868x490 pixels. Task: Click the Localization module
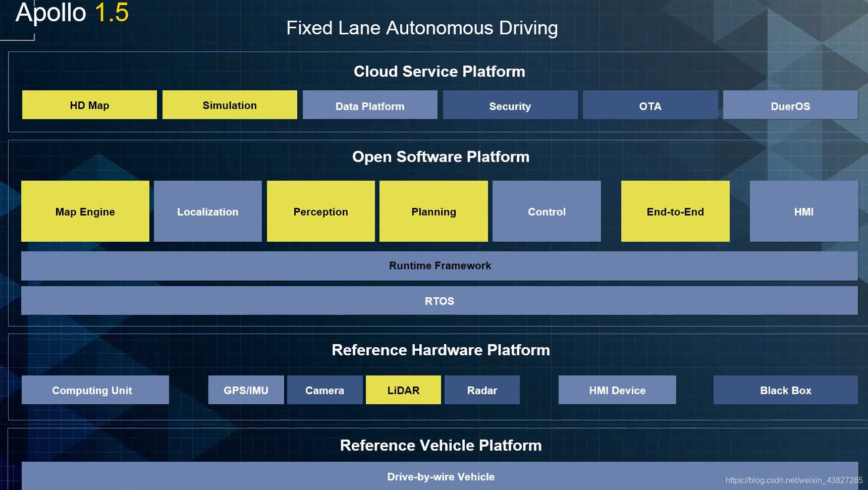208,211
